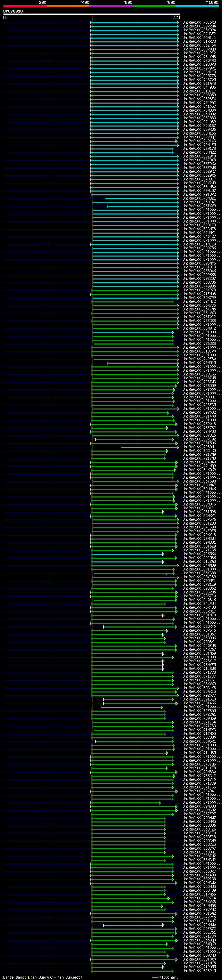
Task: Select hit UniRef100_Q3HM22
Action: tap(199, 152)
